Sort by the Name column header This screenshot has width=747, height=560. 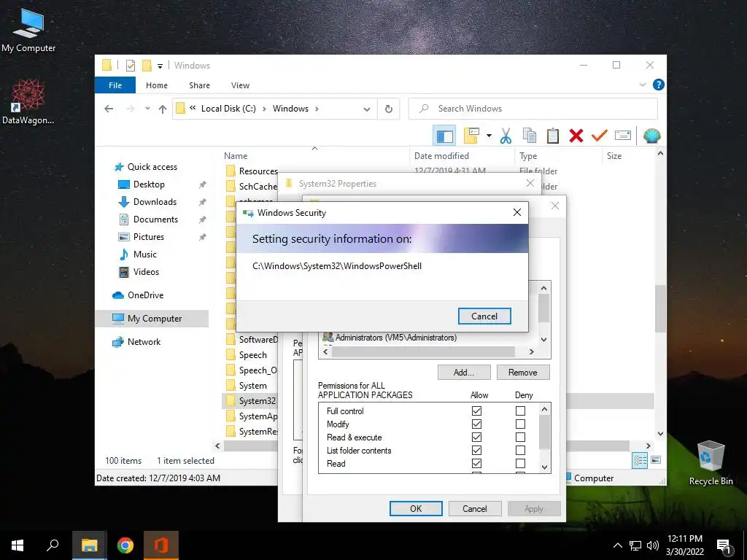pyautogui.click(x=236, y=156)
